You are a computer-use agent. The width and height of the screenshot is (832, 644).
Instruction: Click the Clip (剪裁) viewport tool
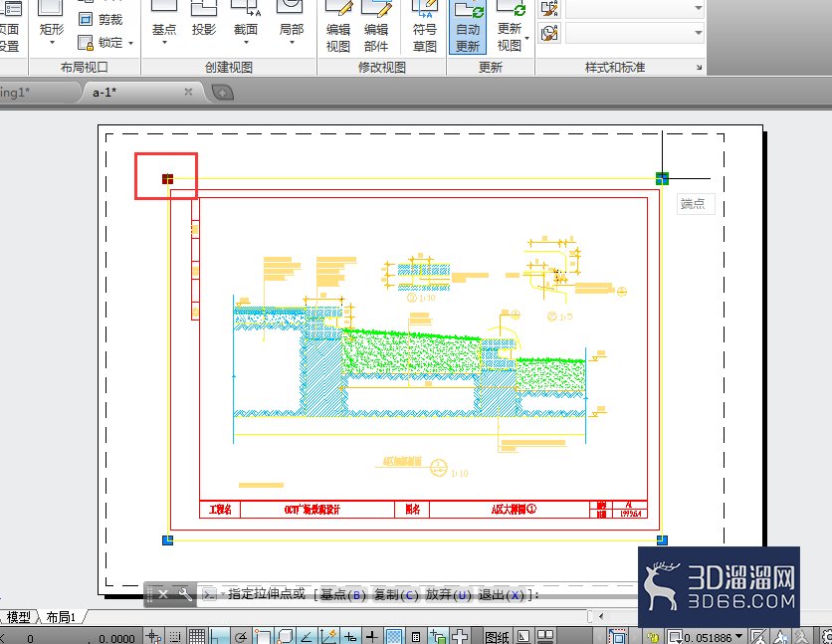[101, 20]
